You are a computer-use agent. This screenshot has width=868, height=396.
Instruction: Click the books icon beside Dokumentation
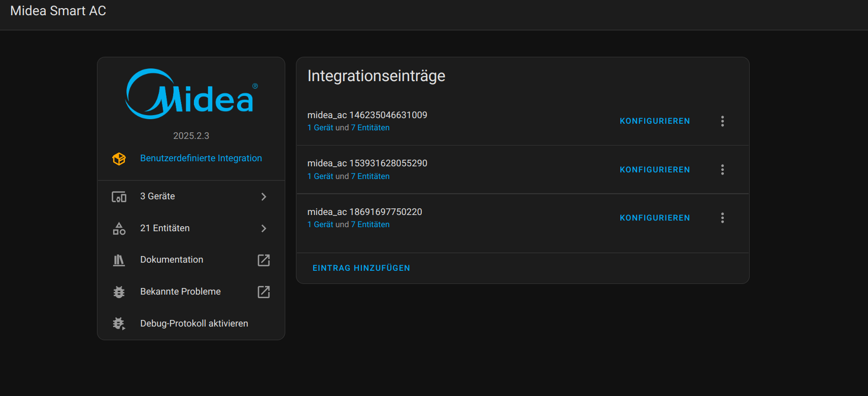(119, 260)
